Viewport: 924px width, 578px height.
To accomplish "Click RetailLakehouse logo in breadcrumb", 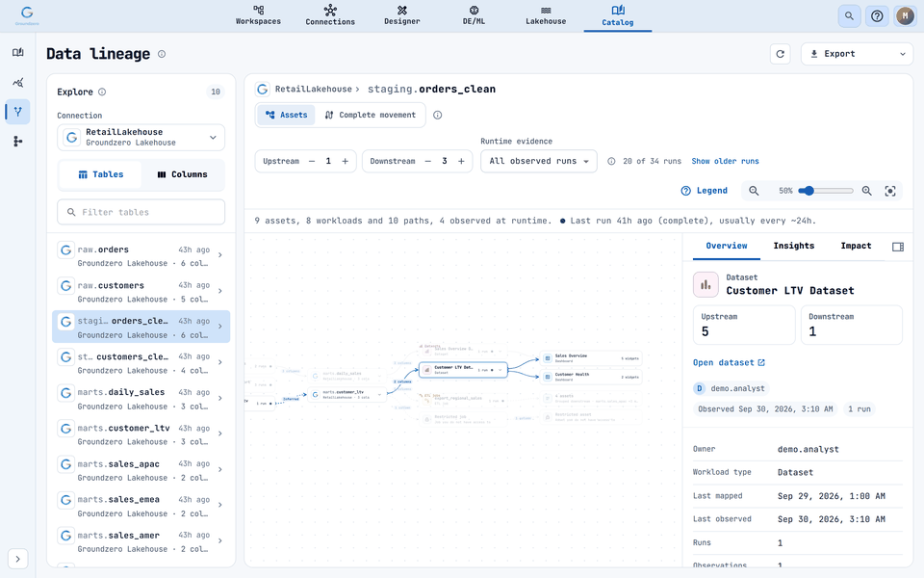I will 262,89.
